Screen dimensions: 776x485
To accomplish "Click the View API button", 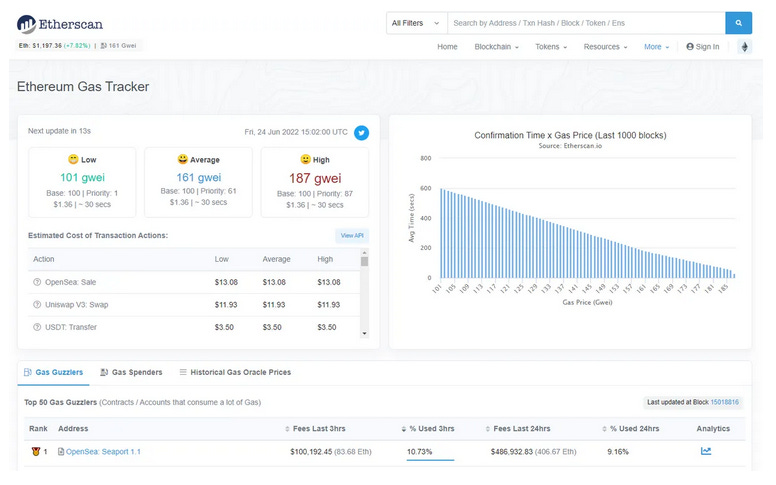I will pyautogui.click(x=352, y=236).
